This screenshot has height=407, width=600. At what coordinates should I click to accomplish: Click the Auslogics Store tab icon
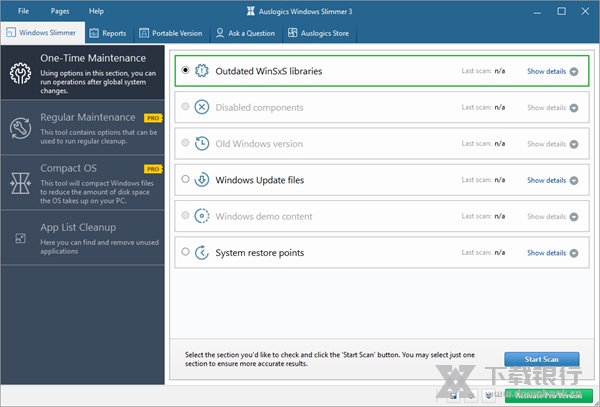(293, 33)
